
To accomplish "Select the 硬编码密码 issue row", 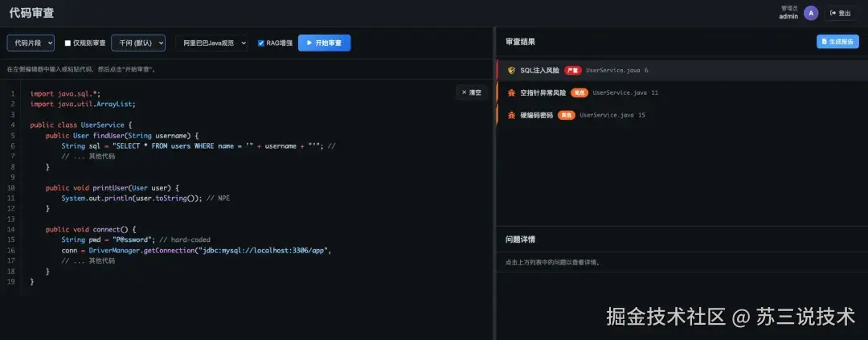I will [x=682, y=115].
